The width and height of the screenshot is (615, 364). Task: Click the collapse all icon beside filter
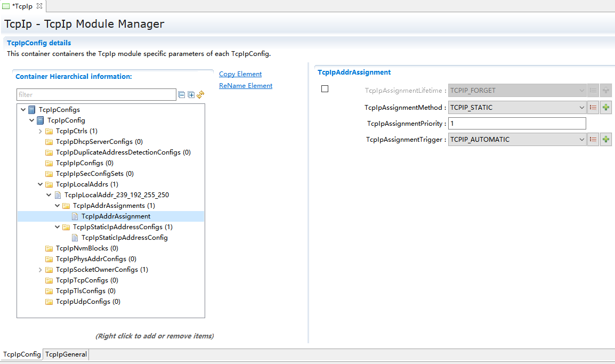[x=182, y=95]
